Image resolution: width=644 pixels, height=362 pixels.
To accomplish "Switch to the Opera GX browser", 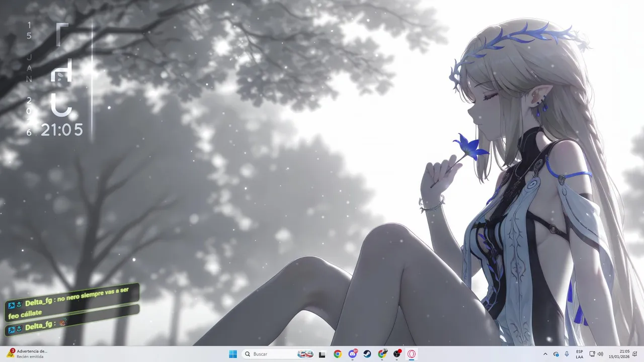I will 412,354.
